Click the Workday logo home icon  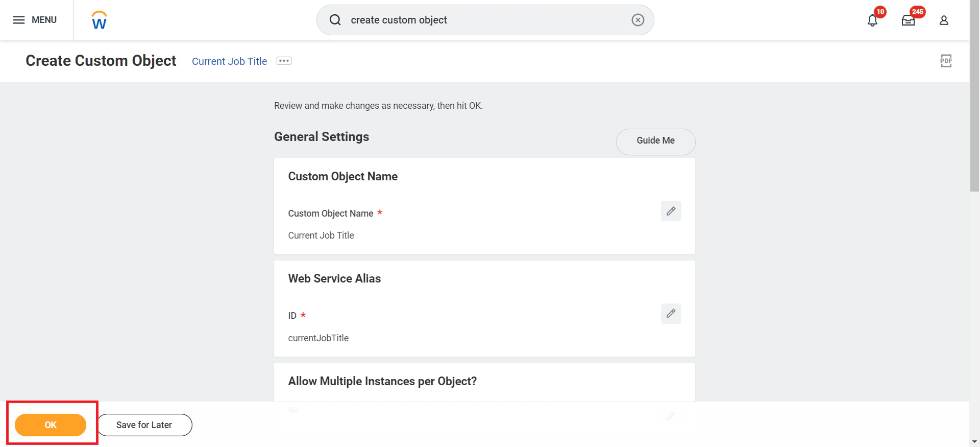99,20
